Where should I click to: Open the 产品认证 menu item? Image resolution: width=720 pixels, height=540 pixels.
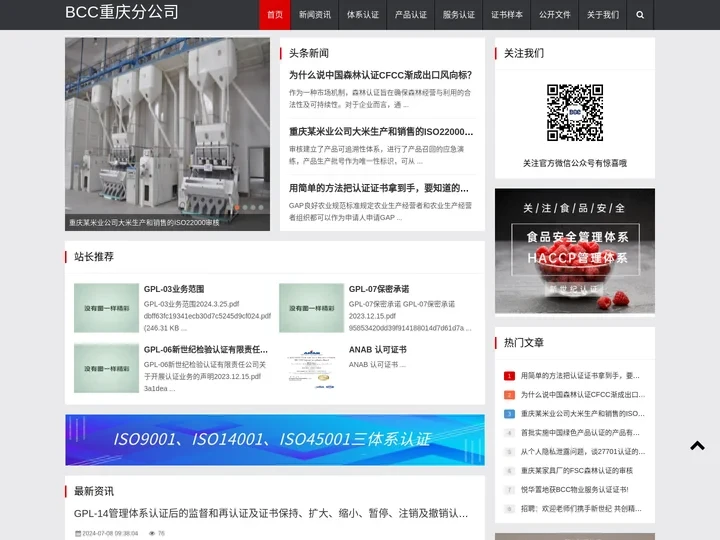(411, 15)
